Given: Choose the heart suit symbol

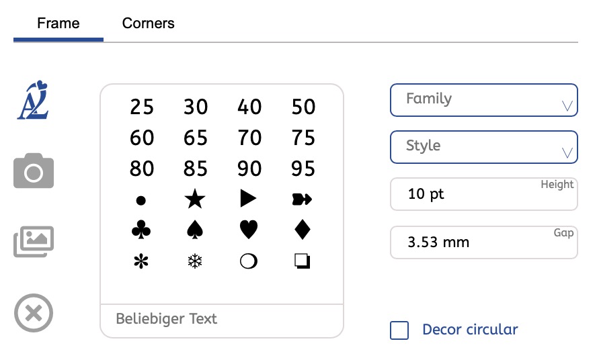Looking at the screenshot, I should [249, 230].
